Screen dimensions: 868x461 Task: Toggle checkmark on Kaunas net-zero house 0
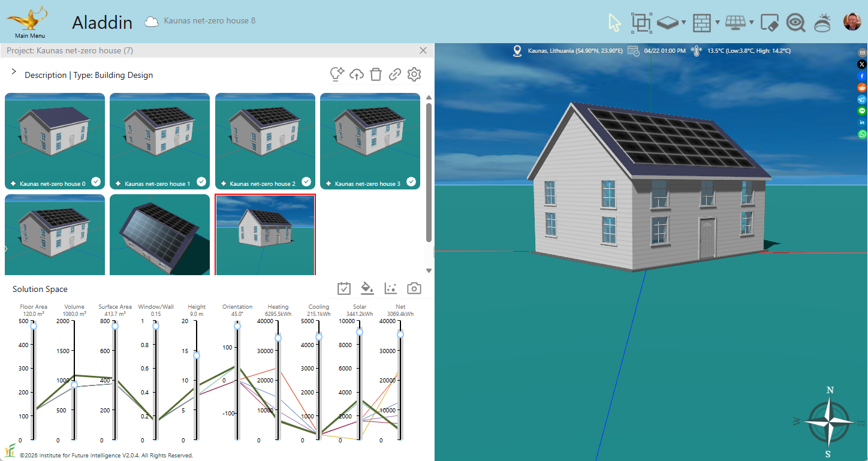pyautogui.click(x=96, y=182)
